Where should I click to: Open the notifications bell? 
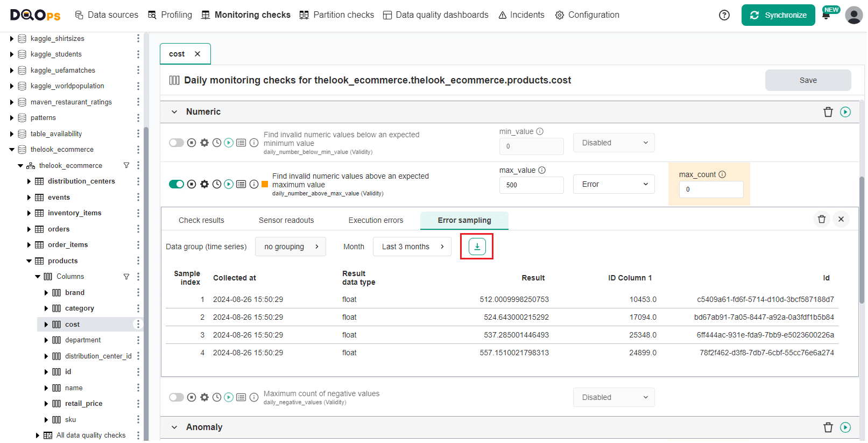click(826, 16)
